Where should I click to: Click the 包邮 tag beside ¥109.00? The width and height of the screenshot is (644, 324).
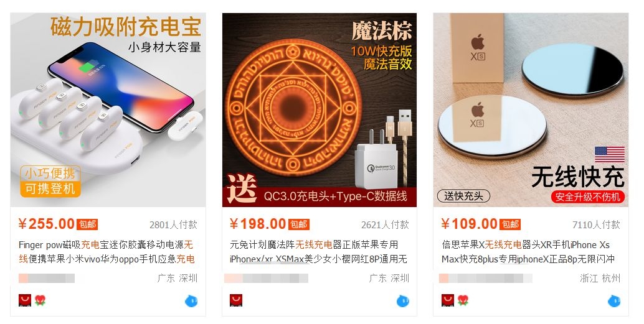[x=510, y=224]
